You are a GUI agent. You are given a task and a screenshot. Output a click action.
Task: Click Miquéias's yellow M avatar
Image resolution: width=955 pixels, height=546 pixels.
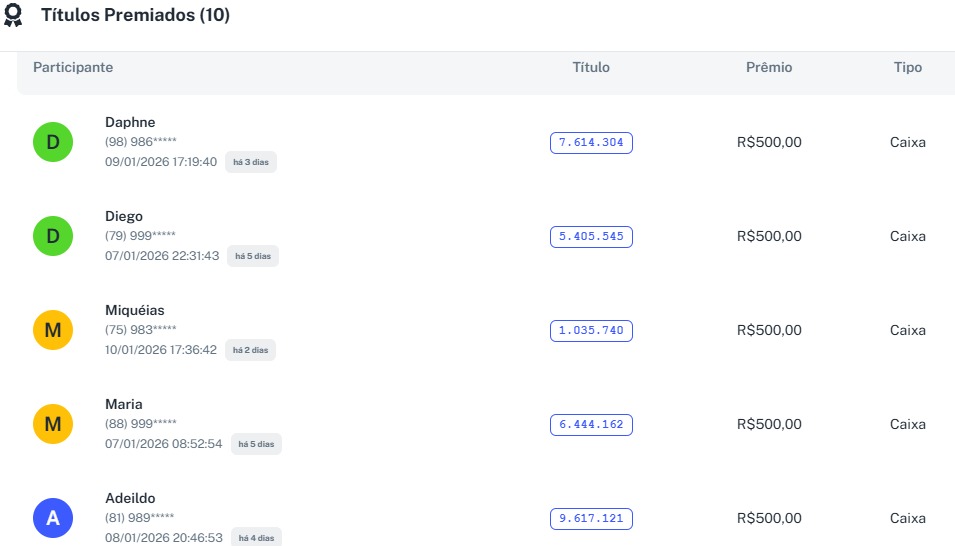(x=53, y=330)
